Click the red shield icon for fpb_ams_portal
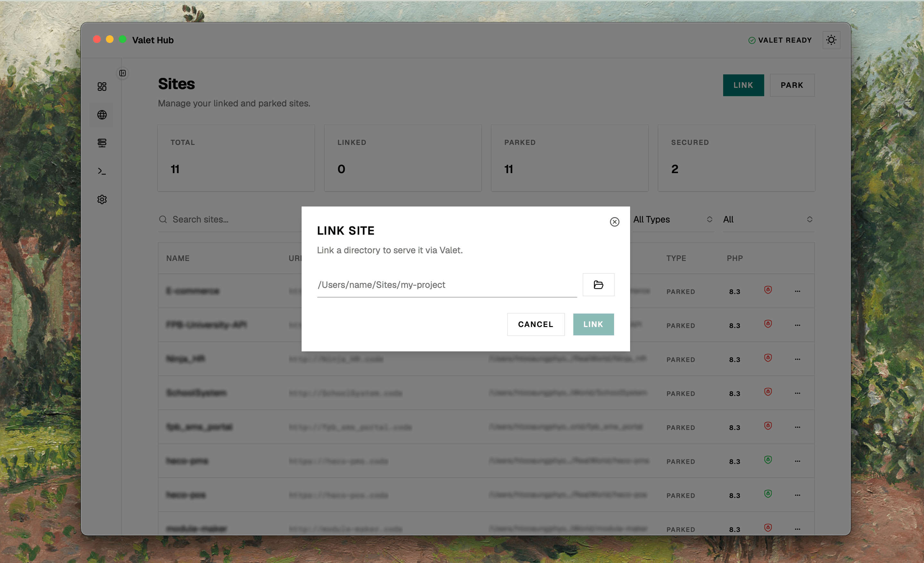 (x=768, y=426)
